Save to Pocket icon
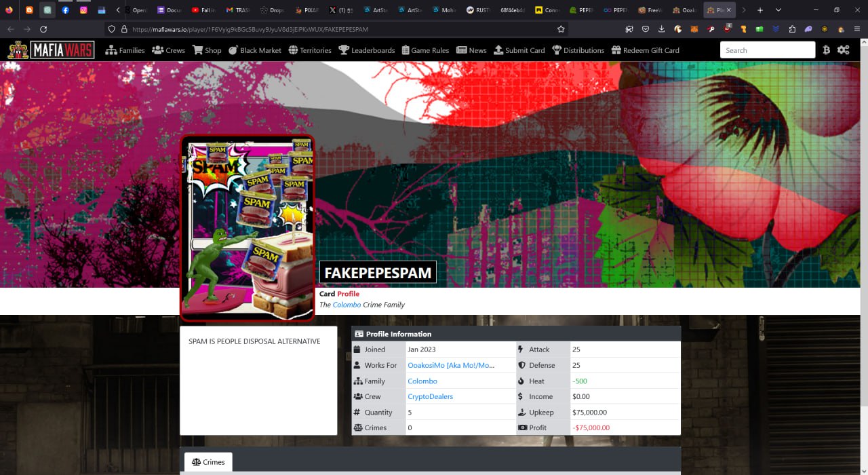Screen dimensions: 868x475 point(646,29)
